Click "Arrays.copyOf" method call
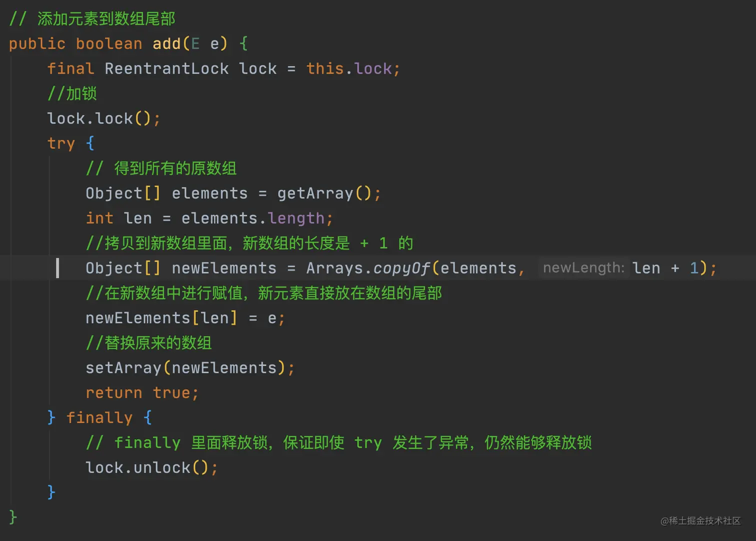Image resolution: width=756 pixels, height=541 pixels. point(368,268)
